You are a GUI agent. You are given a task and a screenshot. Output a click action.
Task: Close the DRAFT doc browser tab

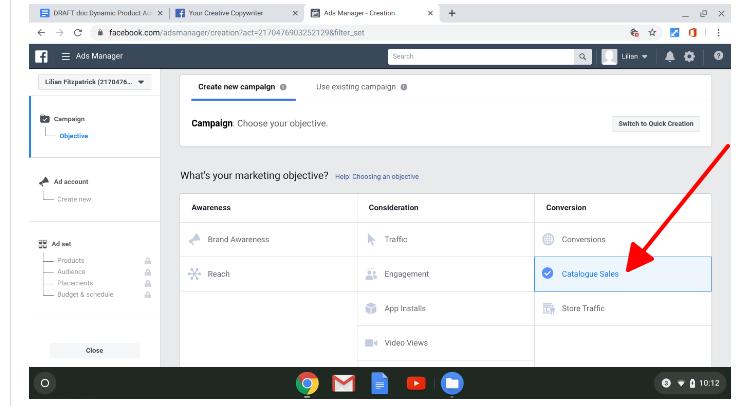point(160,13)
